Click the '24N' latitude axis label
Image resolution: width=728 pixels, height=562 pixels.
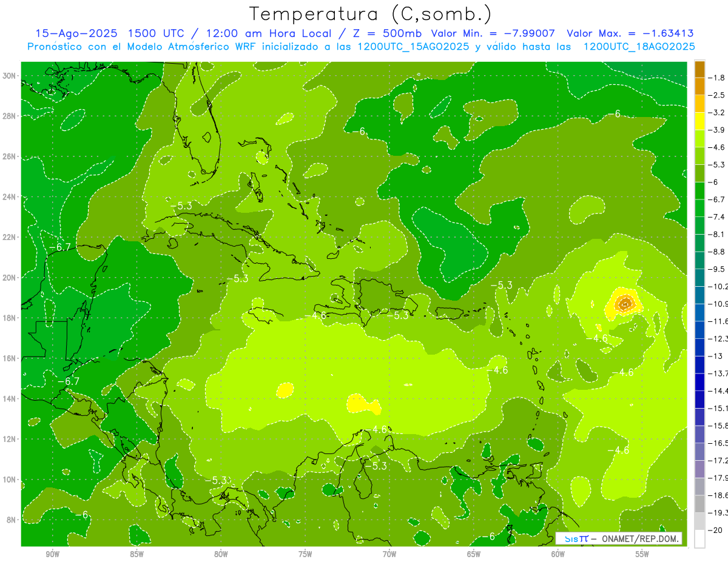coord(9,196)
